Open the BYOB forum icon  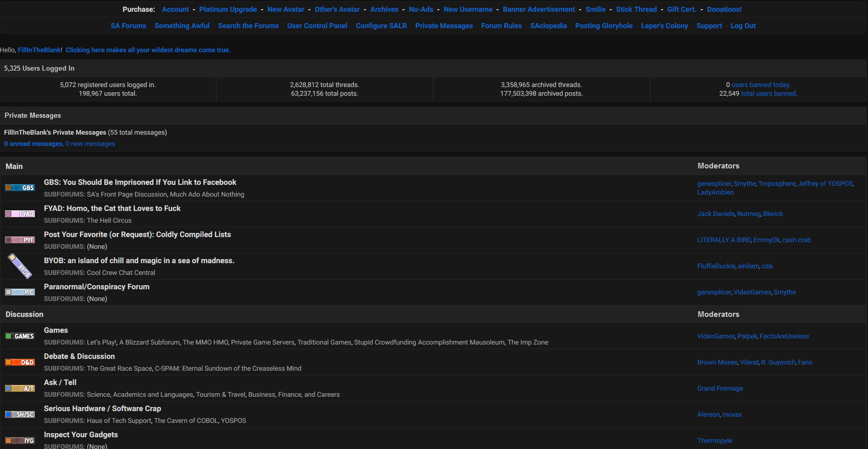pos(20,266)
